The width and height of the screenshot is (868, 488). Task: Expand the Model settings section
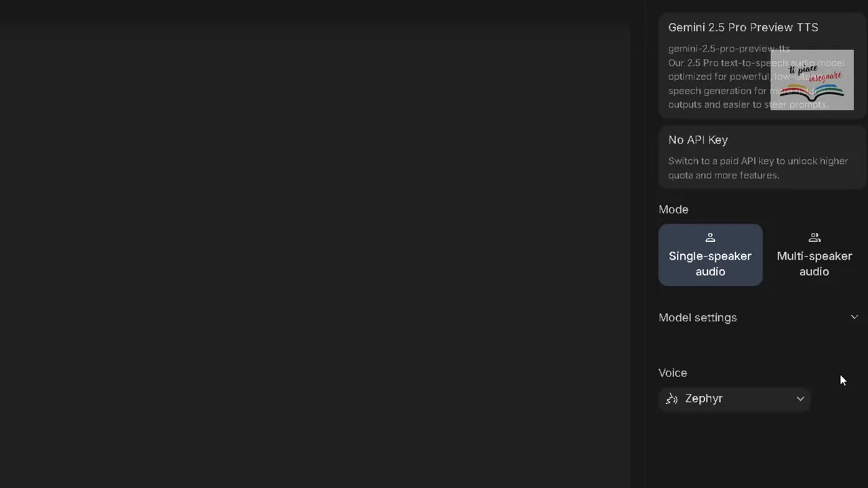(759, 317)
